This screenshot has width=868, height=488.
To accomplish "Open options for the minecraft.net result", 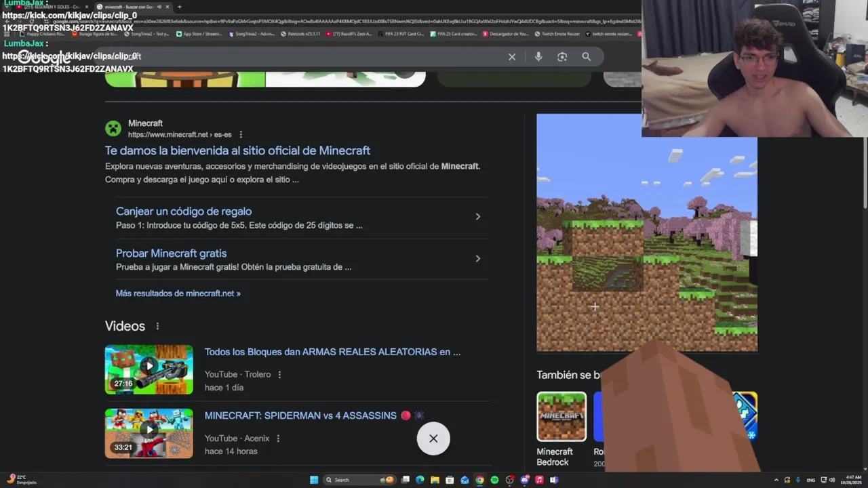I will [x=241, y=135].
